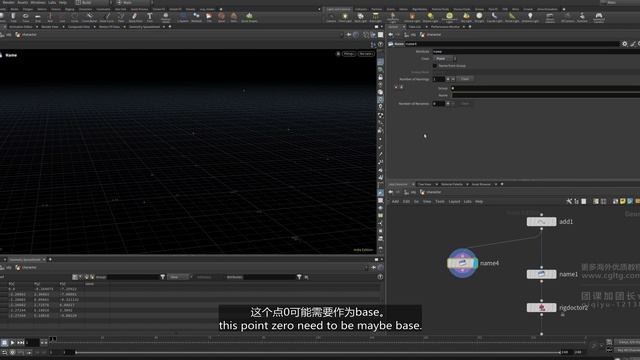Create a Grid from the shelf
Image resolution: width=640 pixels, height=360 pixels.
coord(38,17)
